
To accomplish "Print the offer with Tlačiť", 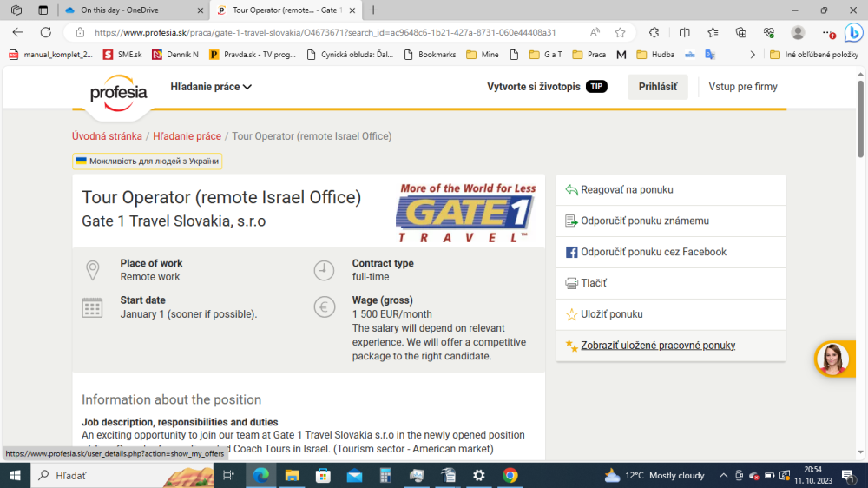I will pyautogui.click(x=671, y=283).
